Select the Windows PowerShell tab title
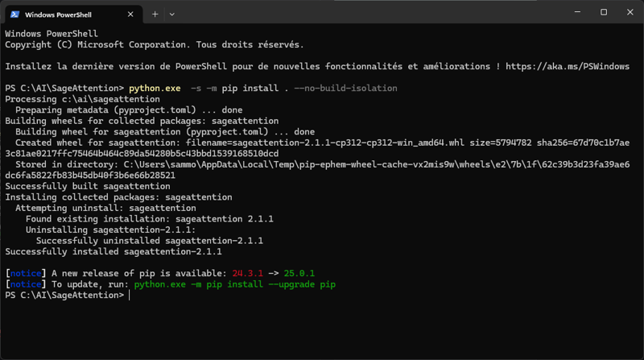The width and height of the screenshot is (644, 360). click(x=58, y=14)
